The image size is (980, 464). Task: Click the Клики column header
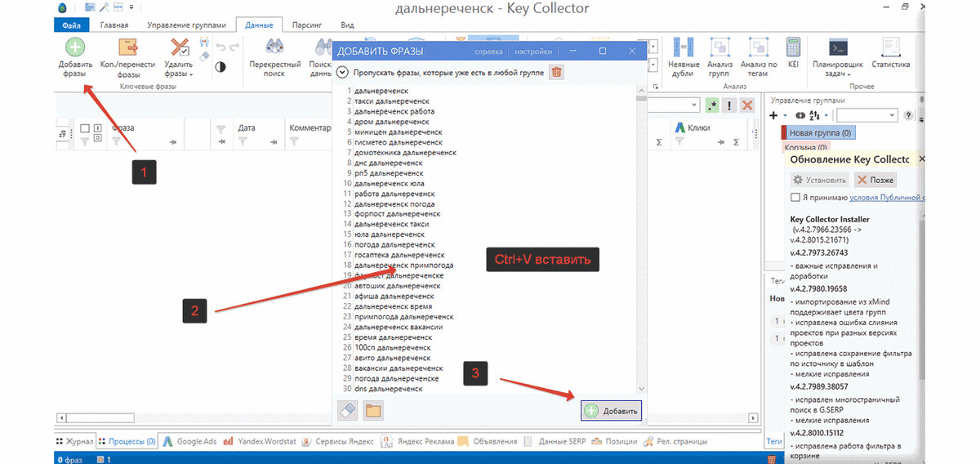(x=699, y=127)
